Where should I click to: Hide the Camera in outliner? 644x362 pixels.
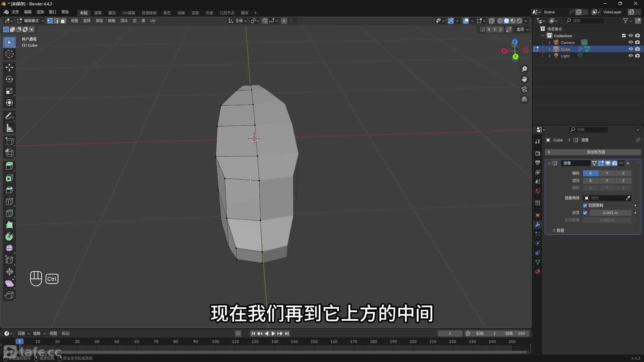point(631,42)
